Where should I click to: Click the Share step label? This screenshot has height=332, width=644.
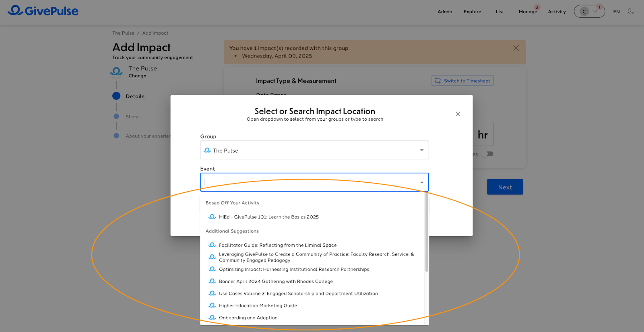(x=132, y=117)
